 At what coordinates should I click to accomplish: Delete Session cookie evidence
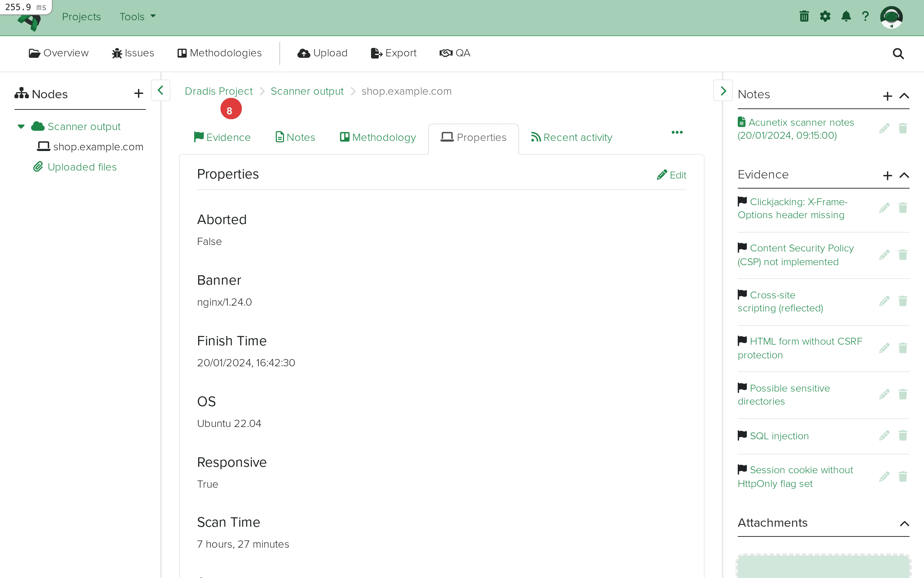[x=903, y=477]
